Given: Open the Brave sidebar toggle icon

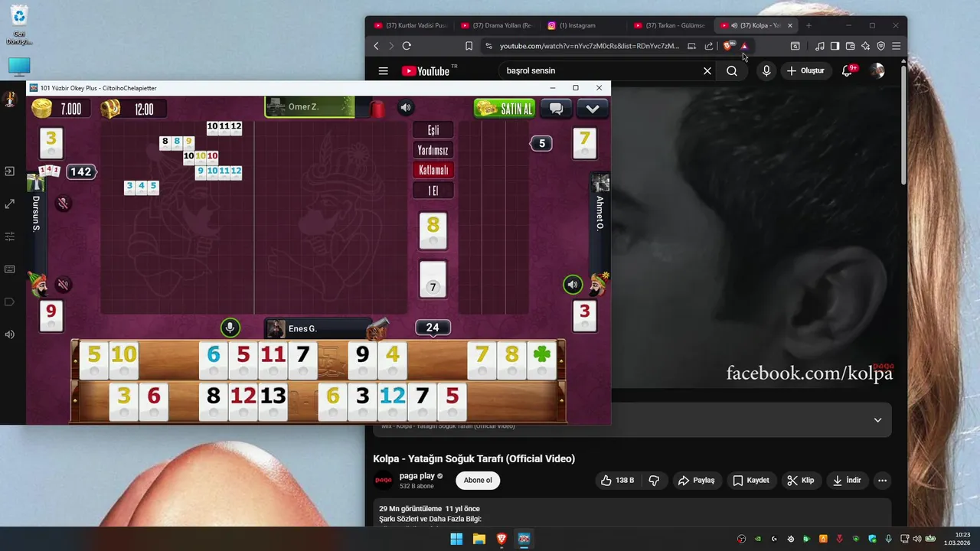Looking at the screenshot, I should point(835,46).
